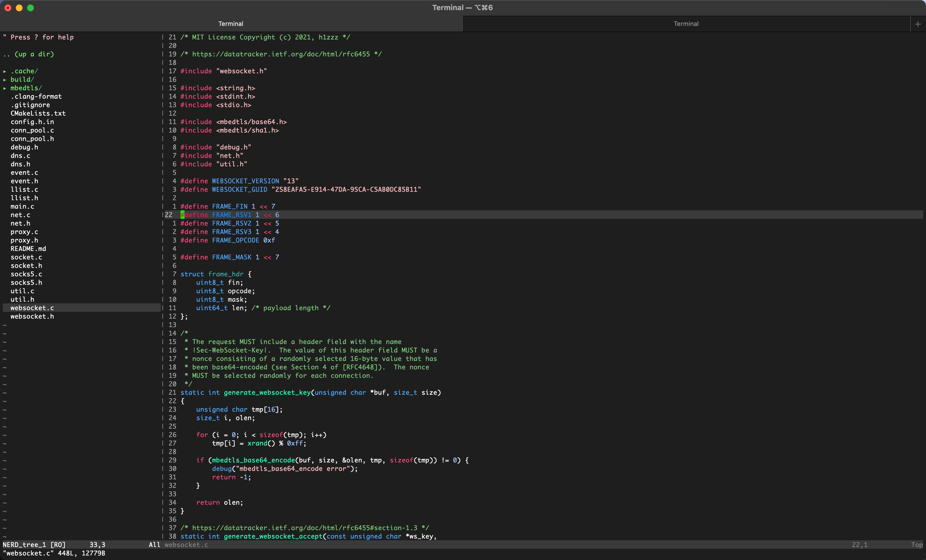Open llist.c in the file tree
The image size is (926, 560).
click(25, 189)
